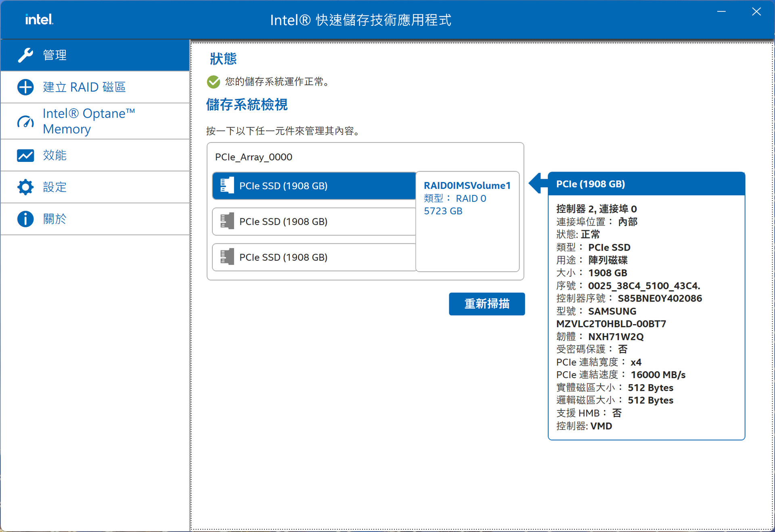Click the PCIe (1908 GB) details header
This screenshot has width=775, height=532.
click(646, 184)
